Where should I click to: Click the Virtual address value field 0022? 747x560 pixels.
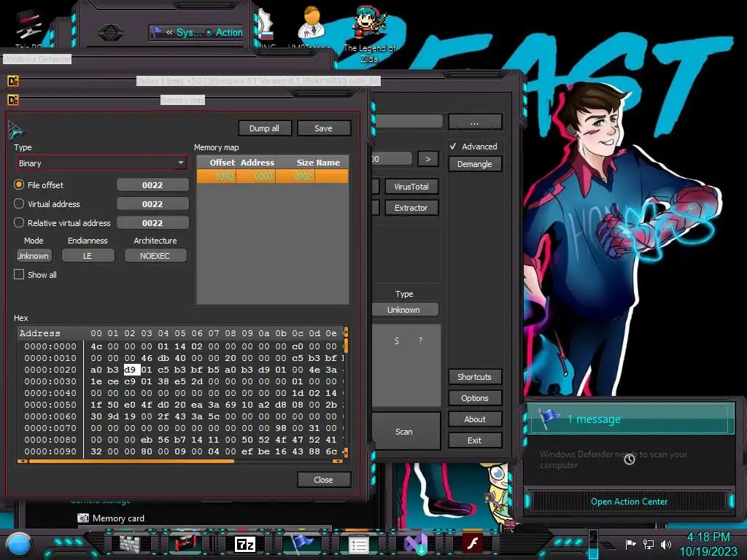pos(152,204)
